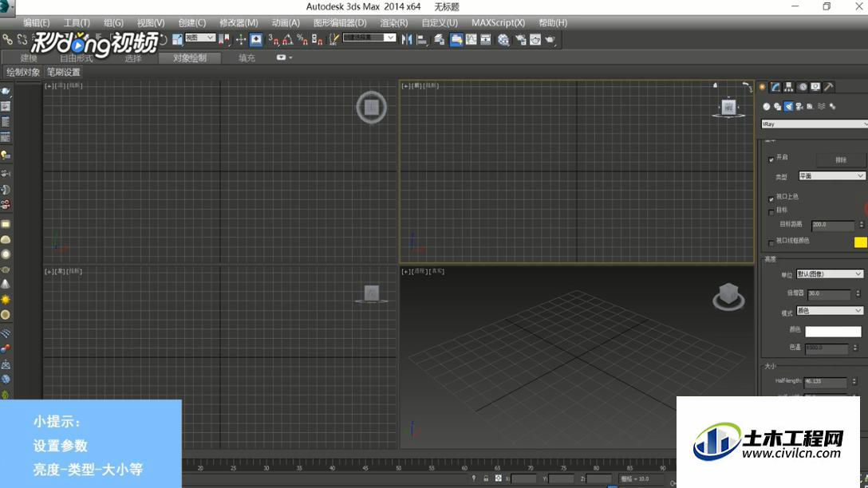Open the 编辑(E) menu
The image size is (868, 488).
point(37,22)
